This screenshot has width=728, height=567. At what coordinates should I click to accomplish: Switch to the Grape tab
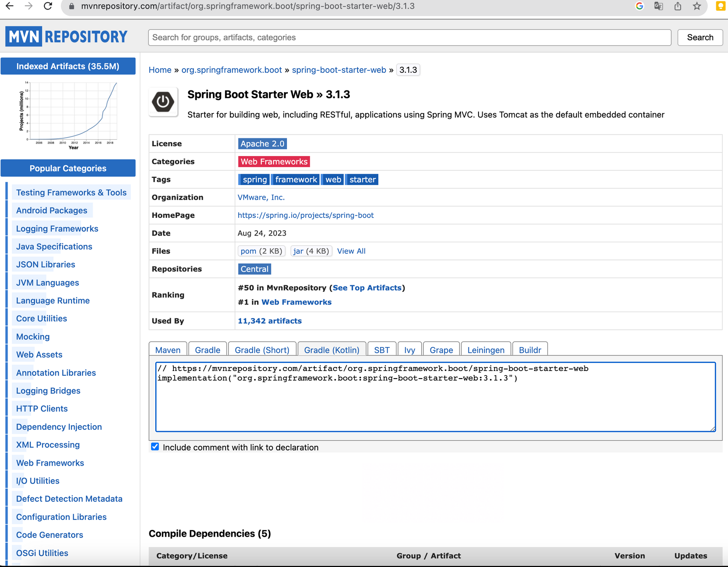click(x=441, y=350)
